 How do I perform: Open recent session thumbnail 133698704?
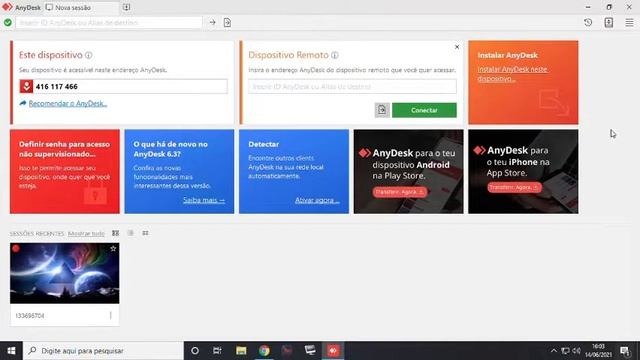65,273
